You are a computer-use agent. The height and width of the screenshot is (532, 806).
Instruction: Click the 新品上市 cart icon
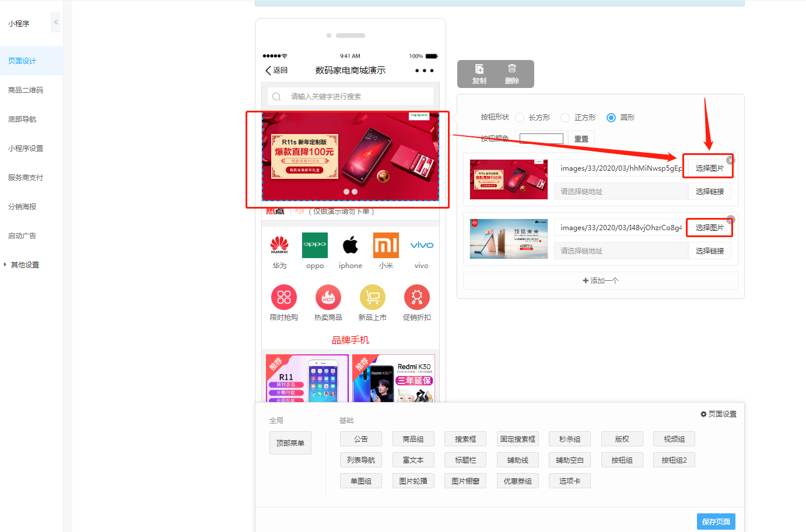[x=373, y=297]
